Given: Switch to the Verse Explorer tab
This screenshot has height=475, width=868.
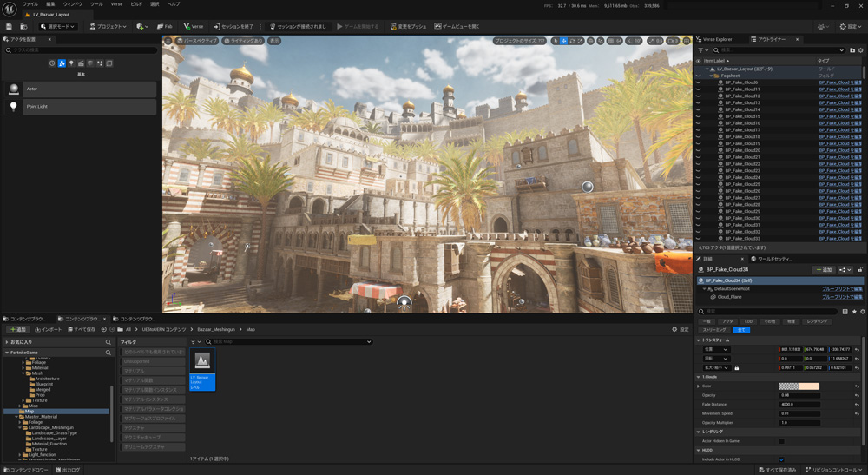Looking at the screenshot, I should (714, 39).
